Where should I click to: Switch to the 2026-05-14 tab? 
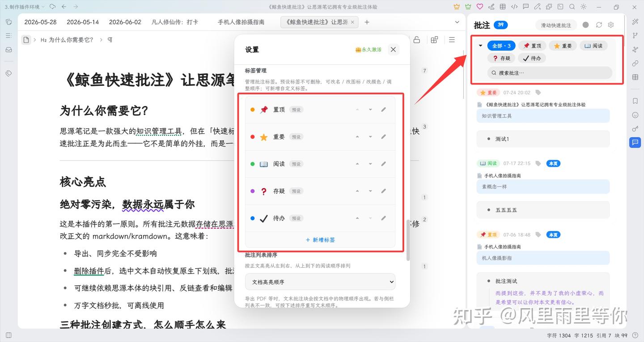83,22
